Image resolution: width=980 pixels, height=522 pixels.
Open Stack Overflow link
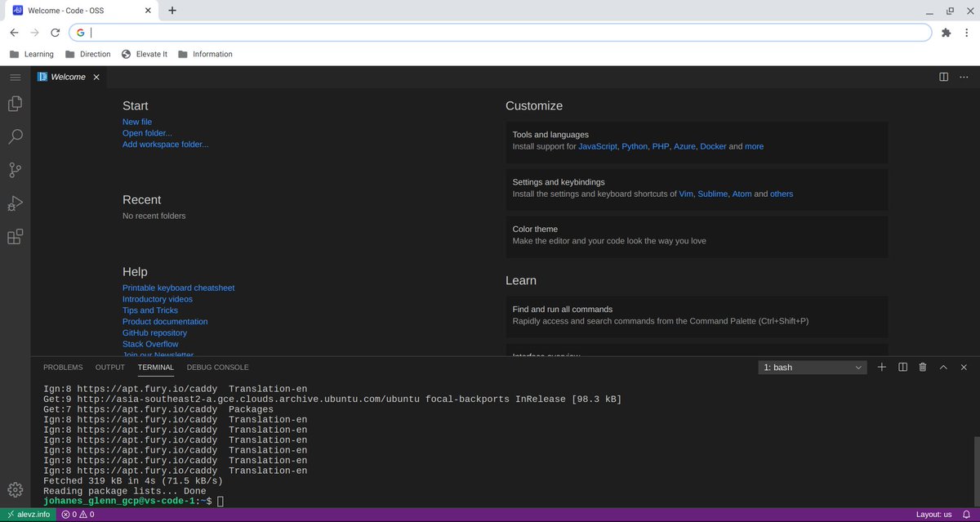coord(150,344)
